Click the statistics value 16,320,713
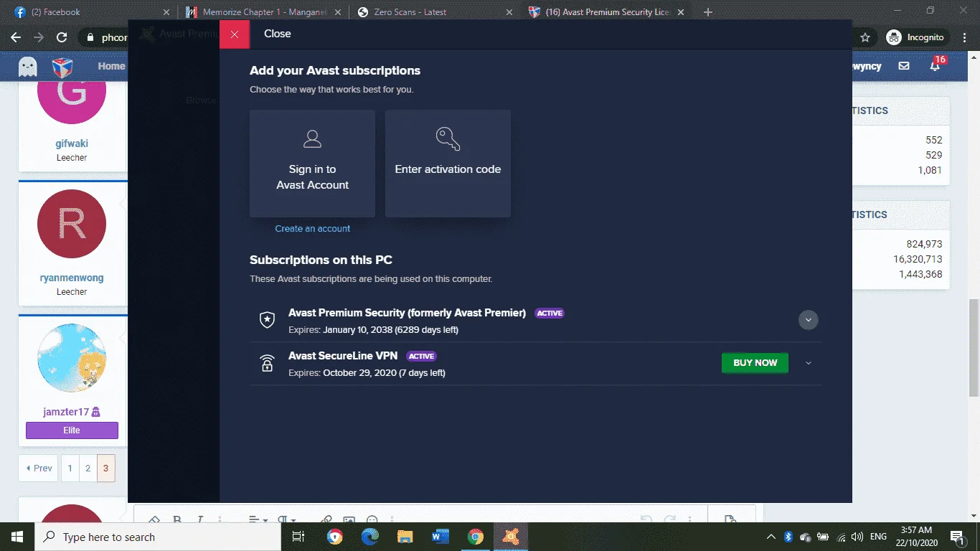980x551 pixels. [x=918, y=259]
